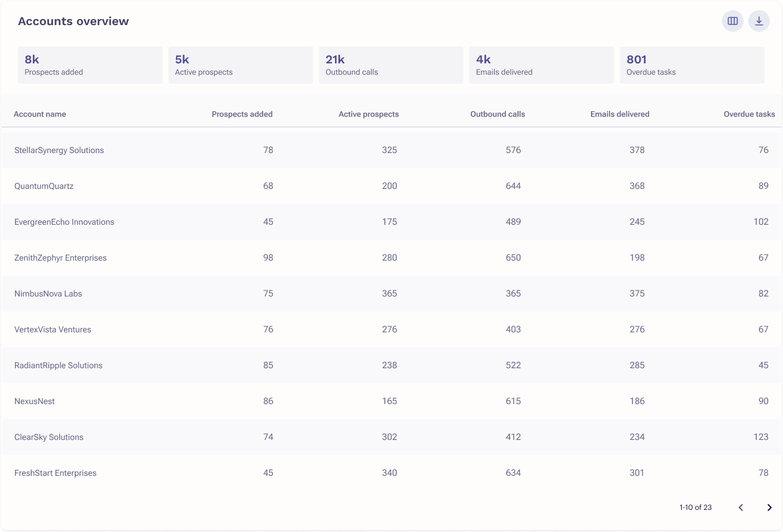This screenshot has height=532, width=783.
Task: Sort by Active prospects column header
Action: coord(368,114)
